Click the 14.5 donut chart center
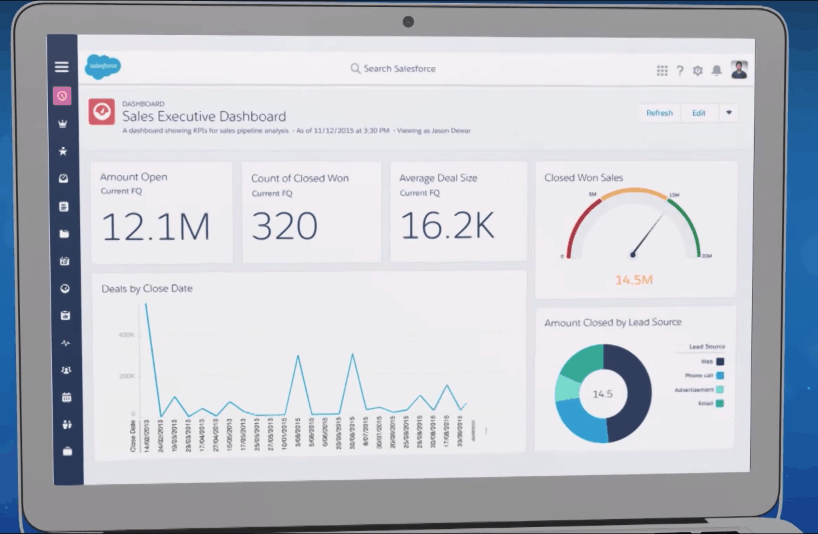 coord(603,394)
